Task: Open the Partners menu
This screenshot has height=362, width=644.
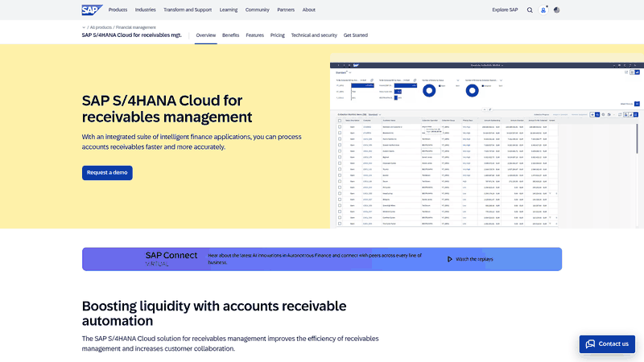Action: coord(286,10)
